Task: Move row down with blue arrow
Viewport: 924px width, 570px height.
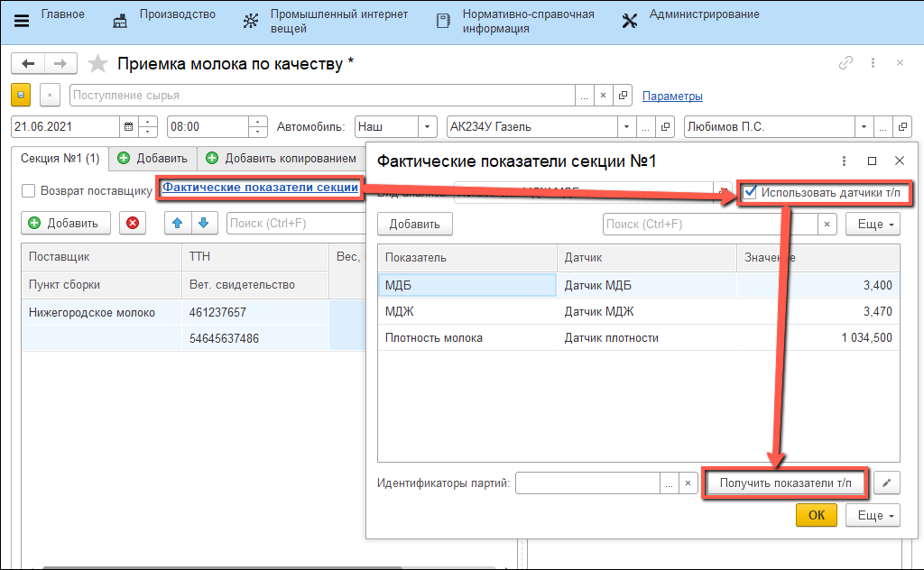Action: 203,223
